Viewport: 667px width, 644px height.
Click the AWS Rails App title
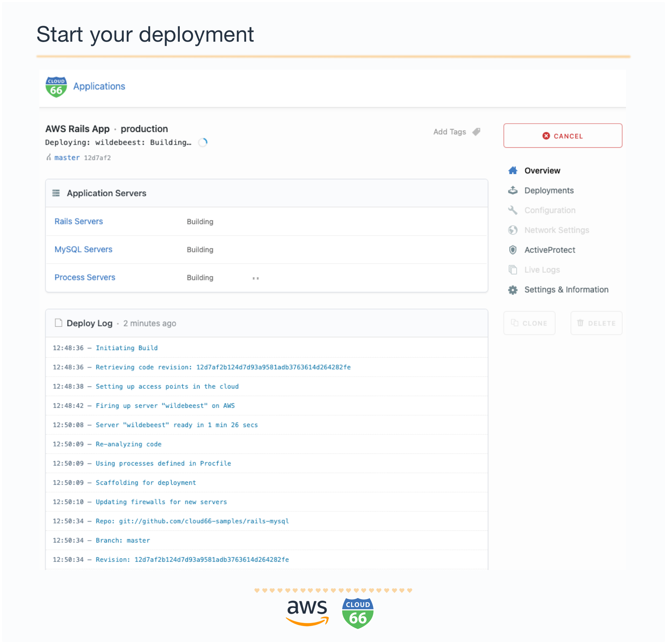(x=77, y=129)
